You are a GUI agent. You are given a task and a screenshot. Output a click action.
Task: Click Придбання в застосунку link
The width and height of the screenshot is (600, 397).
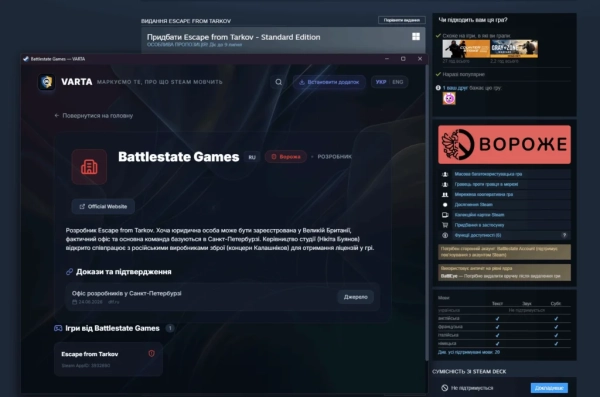tap(479, 225)
